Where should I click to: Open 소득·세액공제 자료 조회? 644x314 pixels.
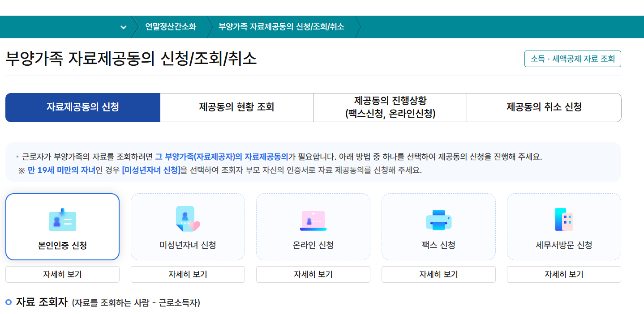(572, 59)
